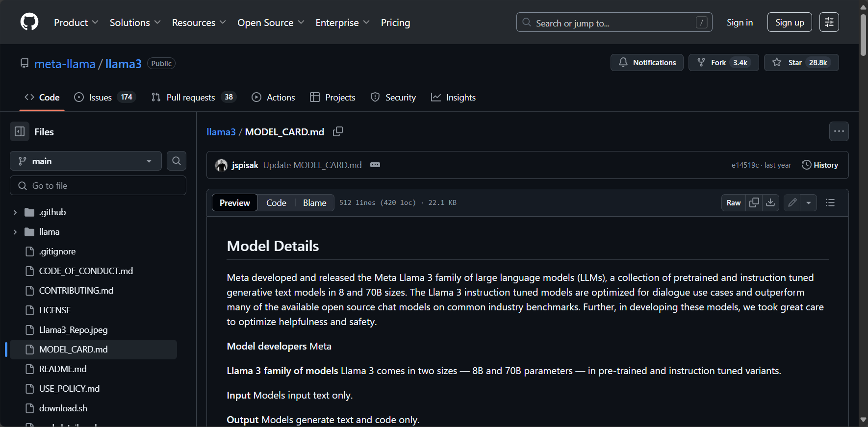Open the LICENSE file
Screen dimensions: 868x427
pyautogui.click(x=55, y=310)
